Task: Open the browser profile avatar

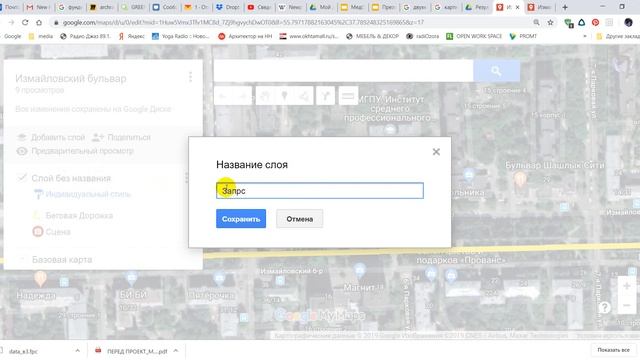Action: [628, 22]
